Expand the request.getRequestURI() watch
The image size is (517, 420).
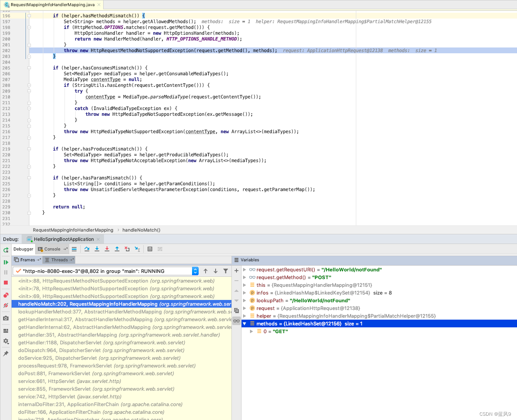coord(244,269)
